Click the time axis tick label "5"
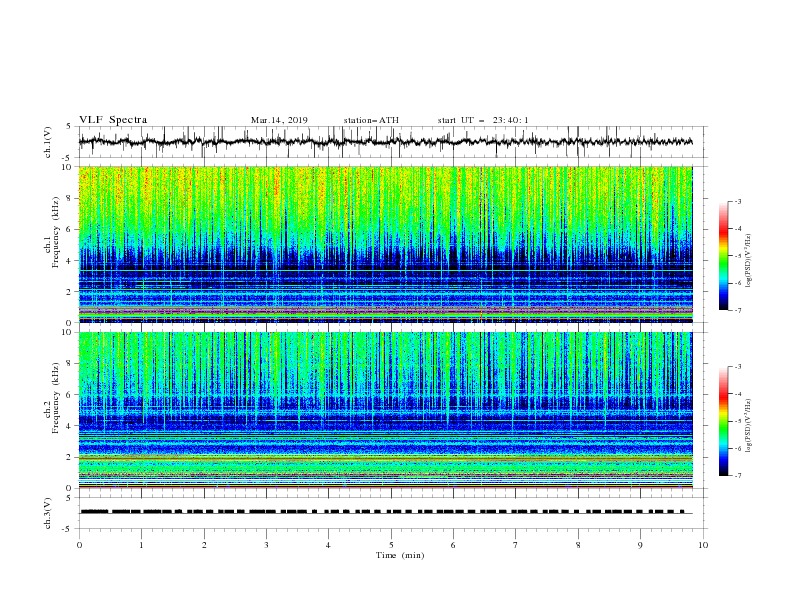Screen dimensions: 792x612 click(391, 545)
